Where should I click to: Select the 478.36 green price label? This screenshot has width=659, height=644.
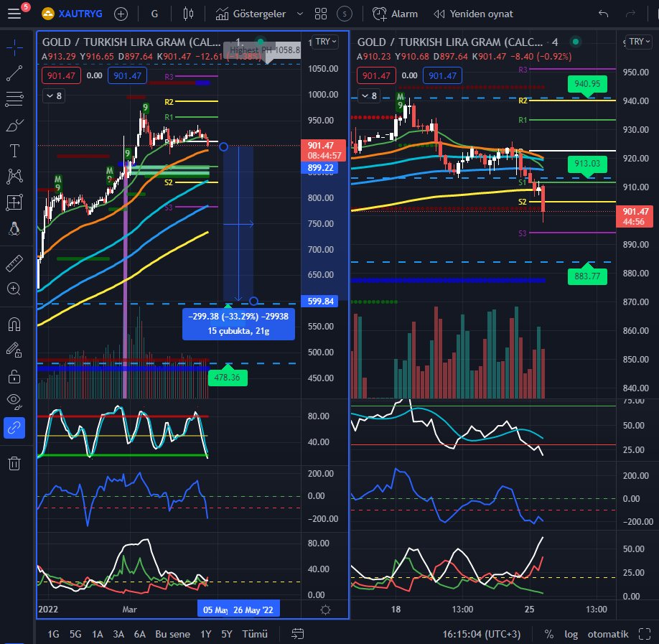click(x=228, y=377)
